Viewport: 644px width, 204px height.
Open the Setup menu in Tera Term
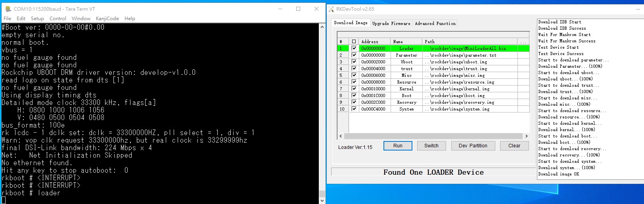(37, 18)
